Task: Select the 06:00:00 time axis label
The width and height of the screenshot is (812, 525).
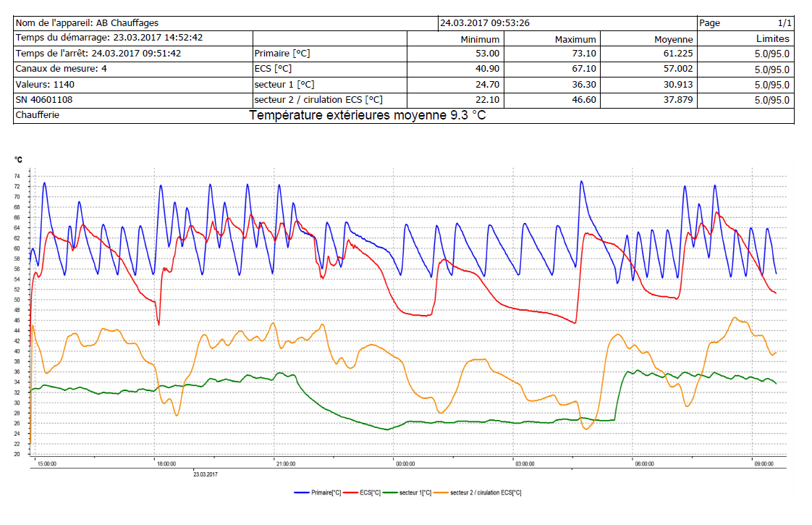Action: point(643,464)
